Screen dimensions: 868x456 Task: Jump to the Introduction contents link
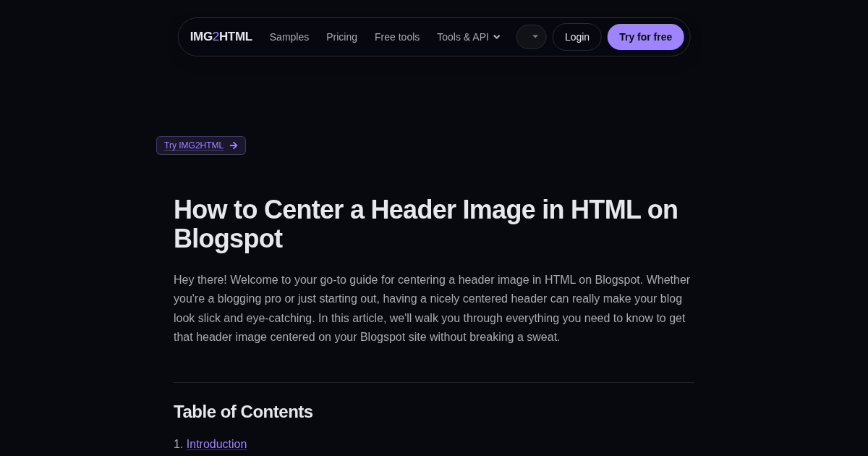[x=216, y=444]
